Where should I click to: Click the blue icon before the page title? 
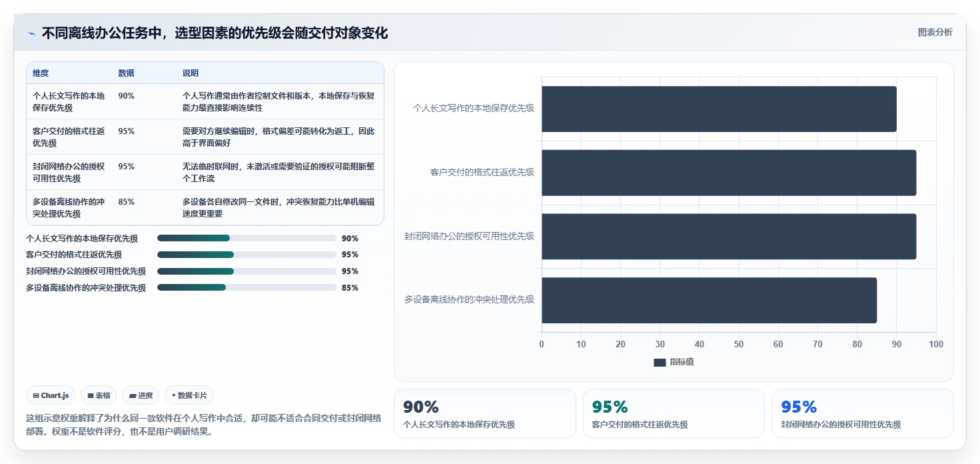coord(31,33)
